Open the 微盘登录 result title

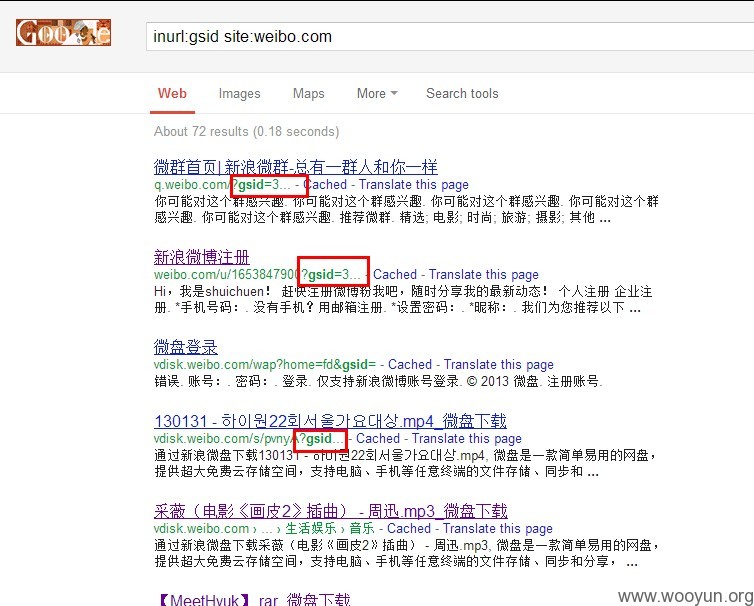coord(186,347)
